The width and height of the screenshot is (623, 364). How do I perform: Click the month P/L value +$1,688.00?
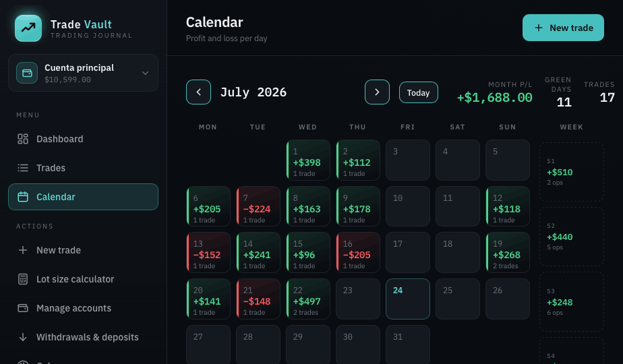point(495,97)
